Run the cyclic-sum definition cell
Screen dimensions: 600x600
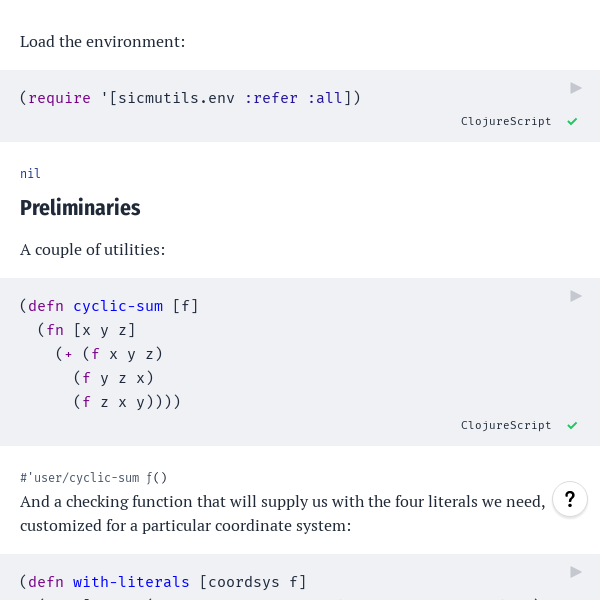tap(576, 296)
